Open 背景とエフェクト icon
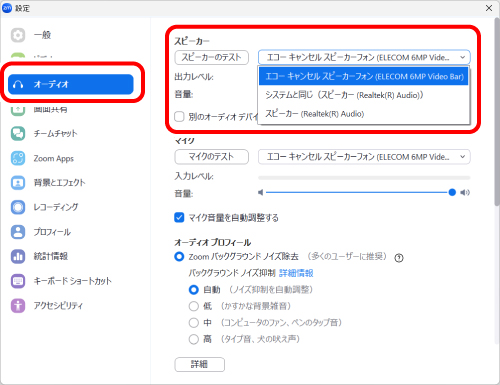Screen dimensions: 500x385 pos(18,183)
